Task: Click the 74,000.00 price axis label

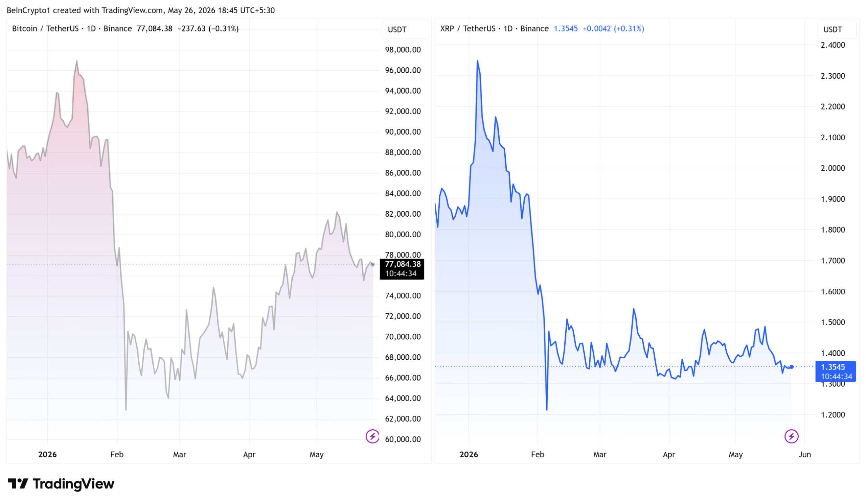Action: point(403,295)
